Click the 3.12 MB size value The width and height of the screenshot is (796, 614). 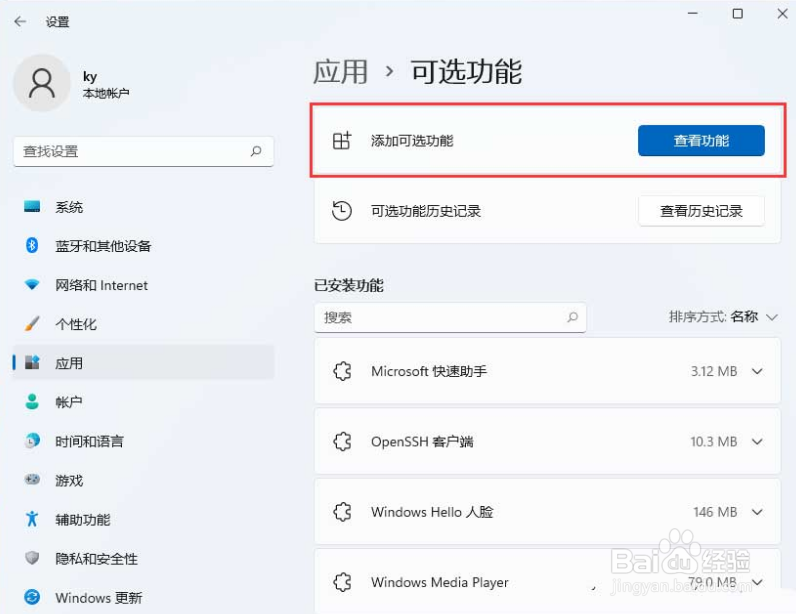click(713, 371)
